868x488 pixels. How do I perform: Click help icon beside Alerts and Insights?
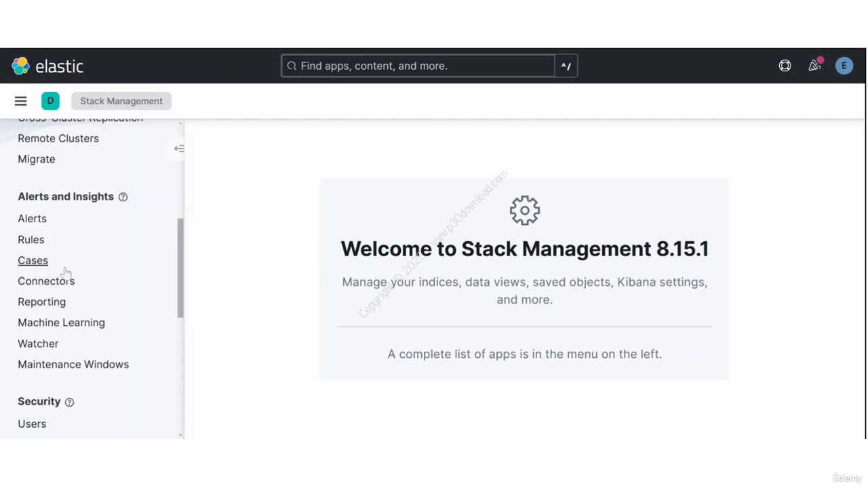coord(123,197)
